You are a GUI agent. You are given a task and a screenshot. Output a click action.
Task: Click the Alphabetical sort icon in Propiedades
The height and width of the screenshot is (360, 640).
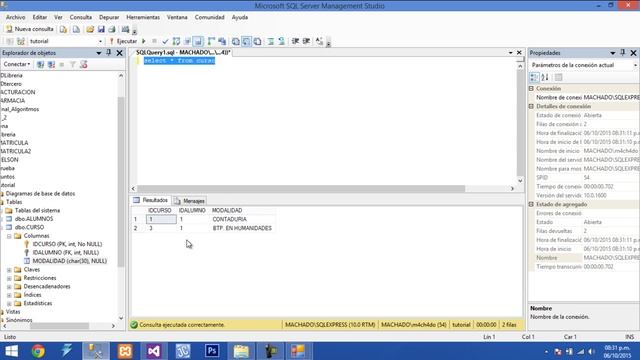click(545, 78)
